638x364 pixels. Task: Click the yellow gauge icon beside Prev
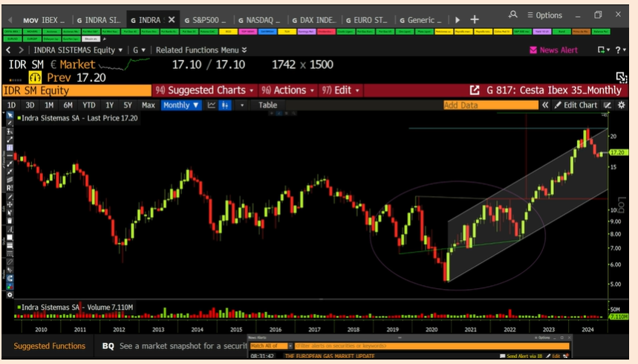pos(35,77)
